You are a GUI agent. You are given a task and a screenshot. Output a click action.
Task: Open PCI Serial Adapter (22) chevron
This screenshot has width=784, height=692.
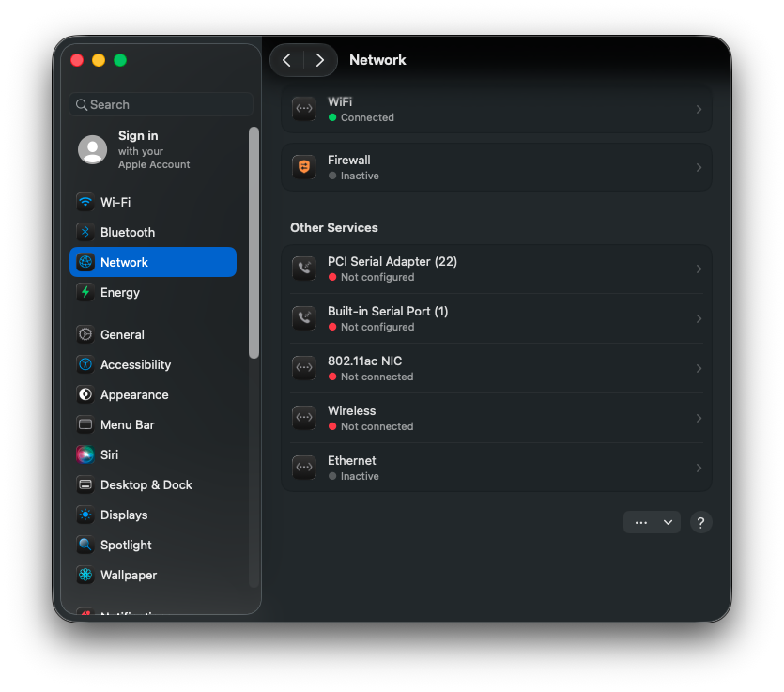699,269
